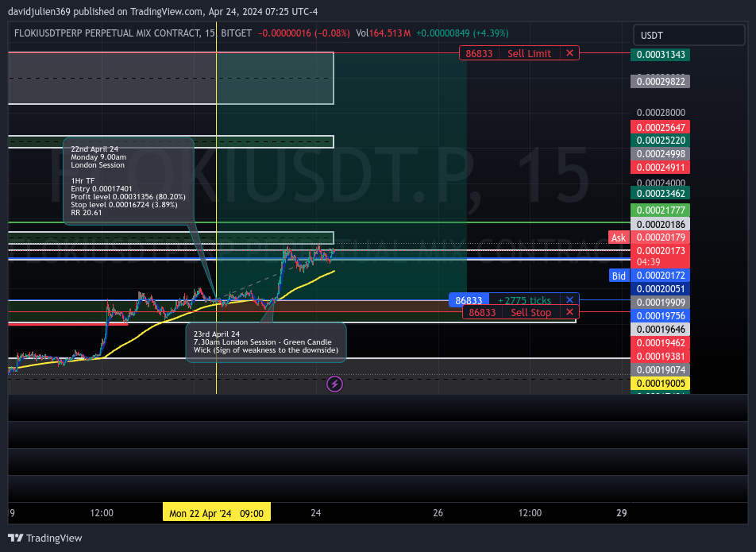Click the 0.00019381 red price label
Screen dimensions: 756x552
[660, 357]
